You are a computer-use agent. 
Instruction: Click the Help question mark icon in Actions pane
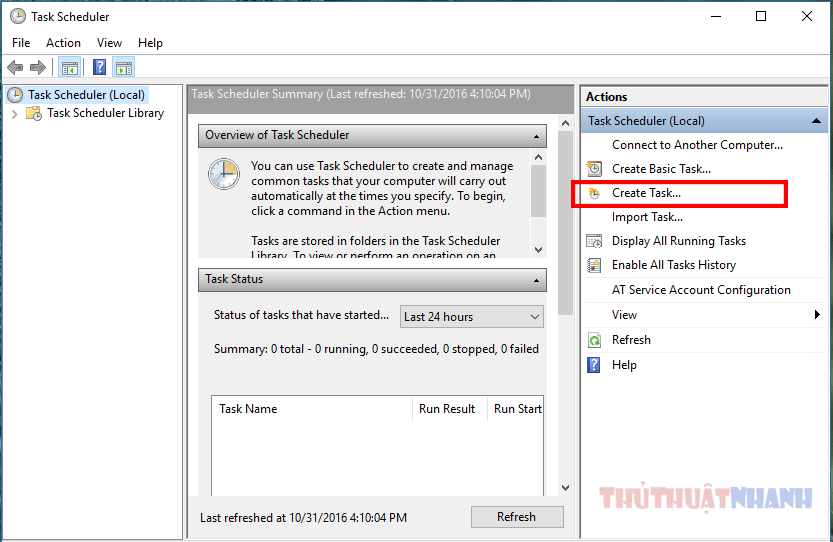point(593,365)
